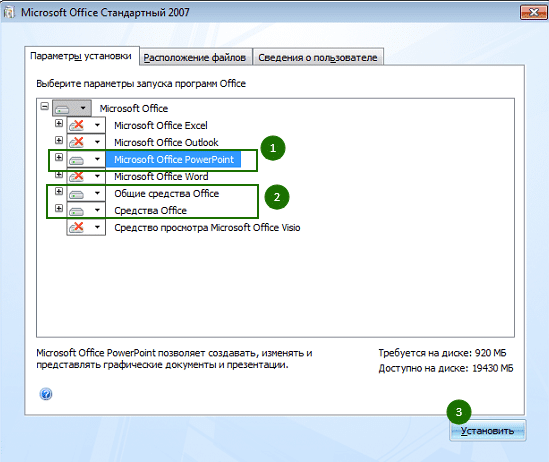Viewport: 549px width, 462px height.
Task: Click the Требуется на диске: 920 МБ text
Action: (442, 353)
